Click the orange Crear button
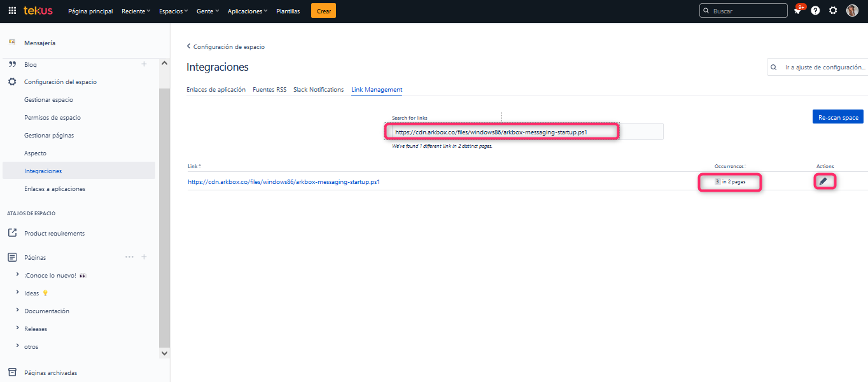Image resolution: width=868 pixels, height=382 pixels. tap(323, 11)
